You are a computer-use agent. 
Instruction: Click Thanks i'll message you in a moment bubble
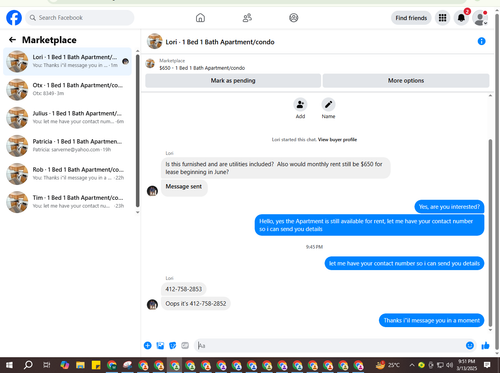click(432, 320)
